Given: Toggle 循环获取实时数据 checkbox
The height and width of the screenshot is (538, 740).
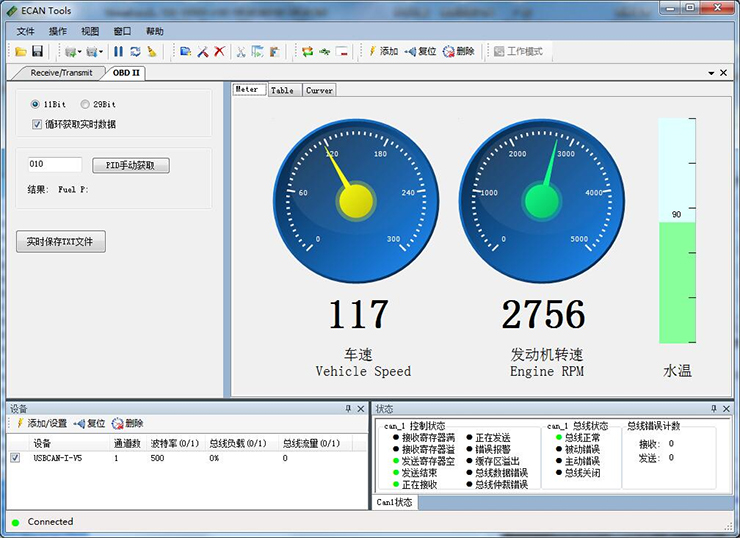Looking at the screenshot, I should pyautogui.click(x=38, y=124).
